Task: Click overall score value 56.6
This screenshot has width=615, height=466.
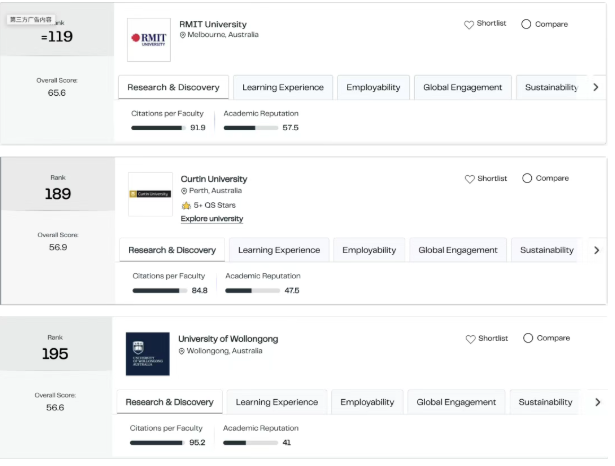Action: point(55,408)
